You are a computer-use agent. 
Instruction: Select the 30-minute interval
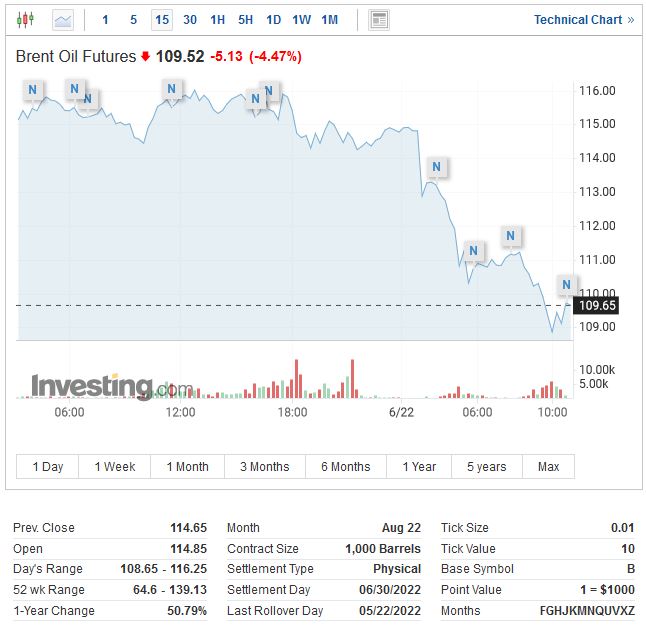190,20
